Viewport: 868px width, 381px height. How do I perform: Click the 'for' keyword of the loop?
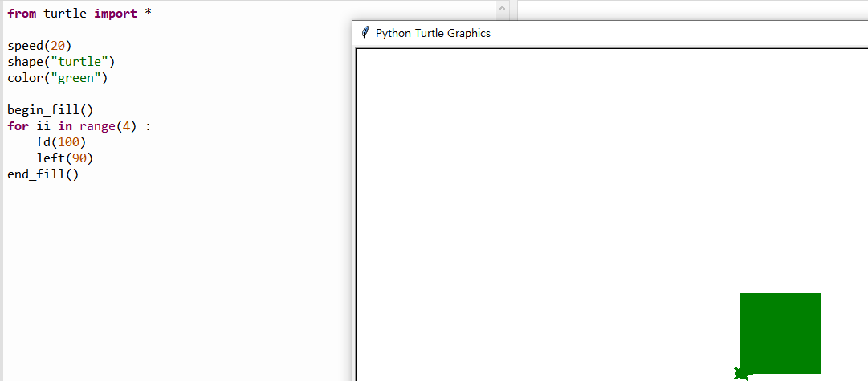(x=18, y=125)
